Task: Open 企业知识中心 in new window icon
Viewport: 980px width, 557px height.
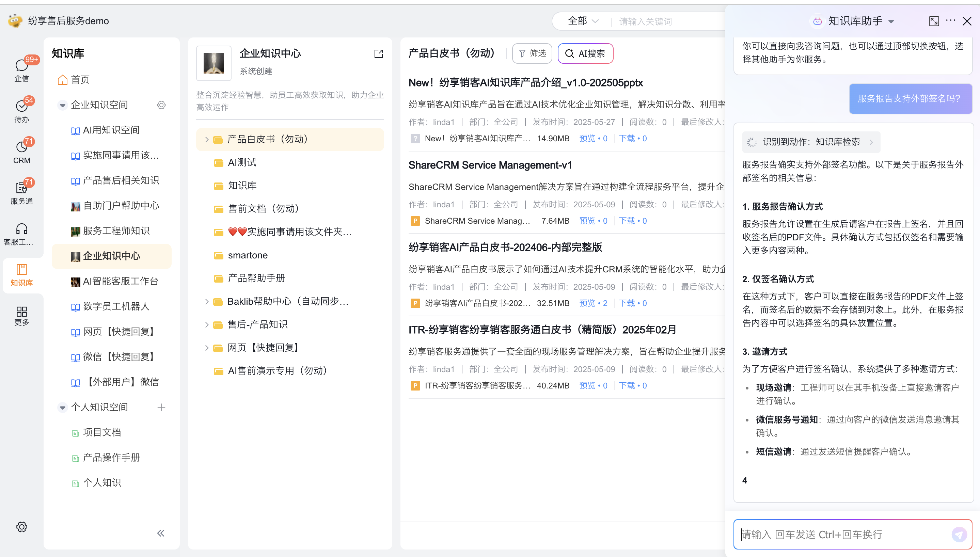Action: pos(378,53)
